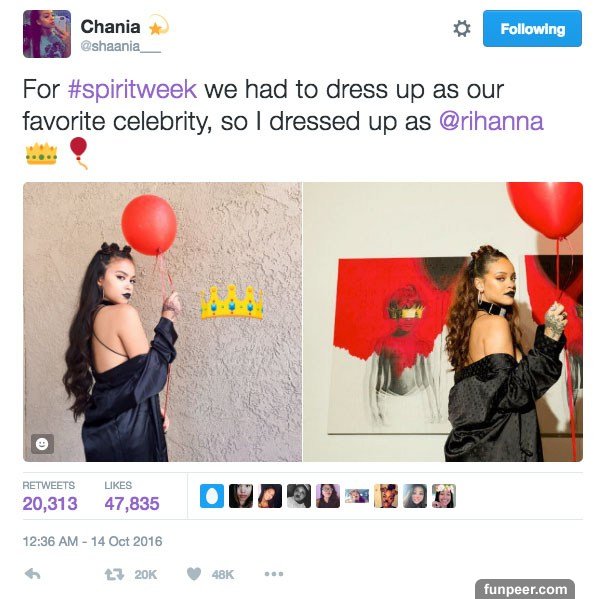The height and width of the screenshot is (599, 595).
Task: Click the smiley sticker icon on photo
Action: [x=42, y=444]
